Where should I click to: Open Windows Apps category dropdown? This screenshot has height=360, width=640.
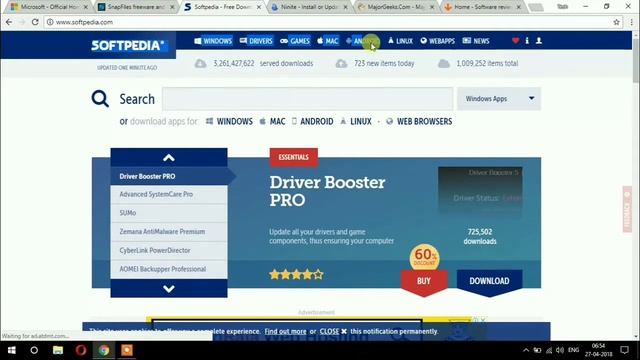[x=499, y=99]
